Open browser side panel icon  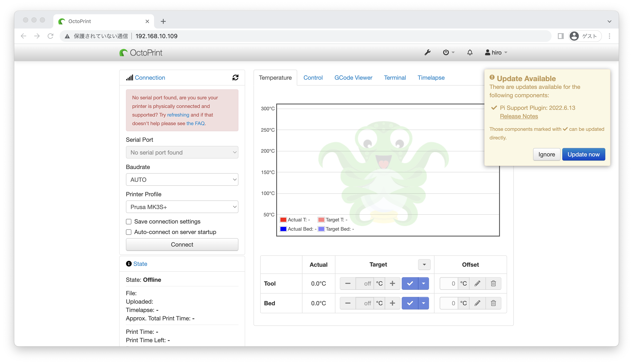(561, 36)
